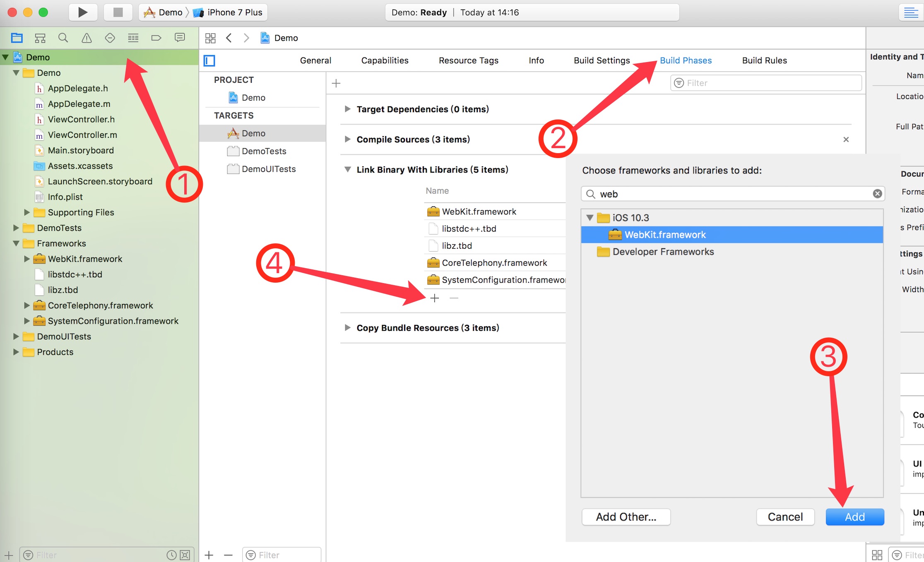Viewport: 924px width, 562px height.
Task: Go back in editor history
Action: coord(229,38)
